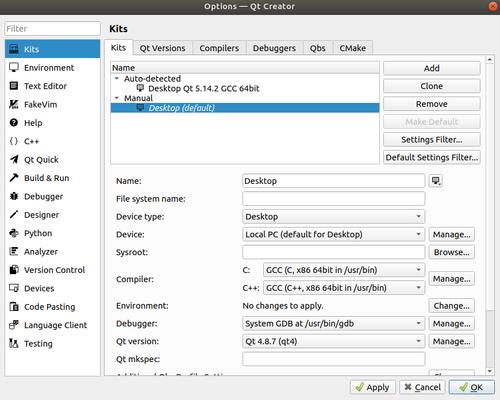The height and width of the screenshot is (400, 500).
Task: Open the C compiler dropdown
Action: tap(344, 270)
